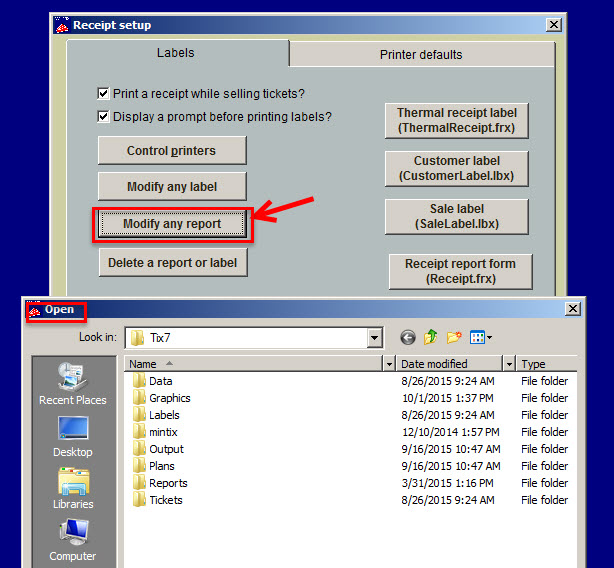
Task: Sort files by Name column header
Action: pos(254,364)
